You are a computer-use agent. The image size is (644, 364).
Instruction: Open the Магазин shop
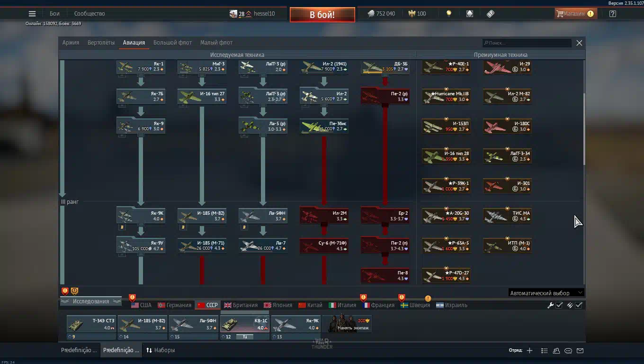coord(575,14)
